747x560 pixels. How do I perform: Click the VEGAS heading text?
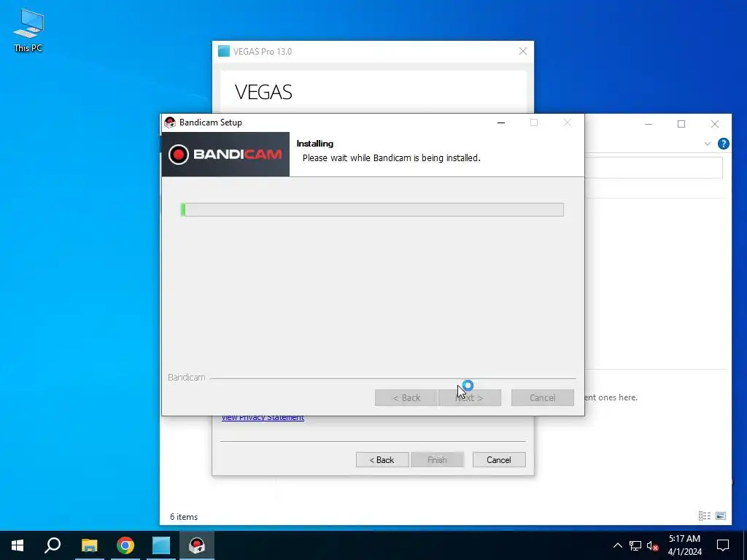(263, 92)
